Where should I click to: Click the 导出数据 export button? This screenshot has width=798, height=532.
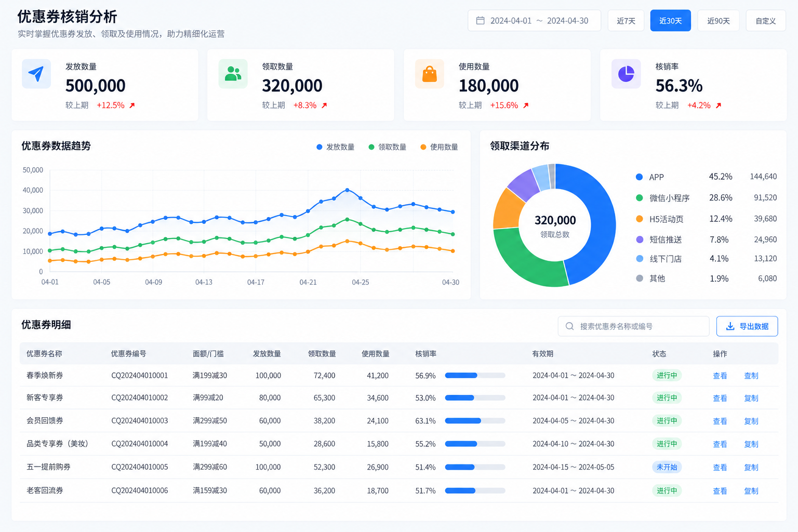(x=747, y=326)
